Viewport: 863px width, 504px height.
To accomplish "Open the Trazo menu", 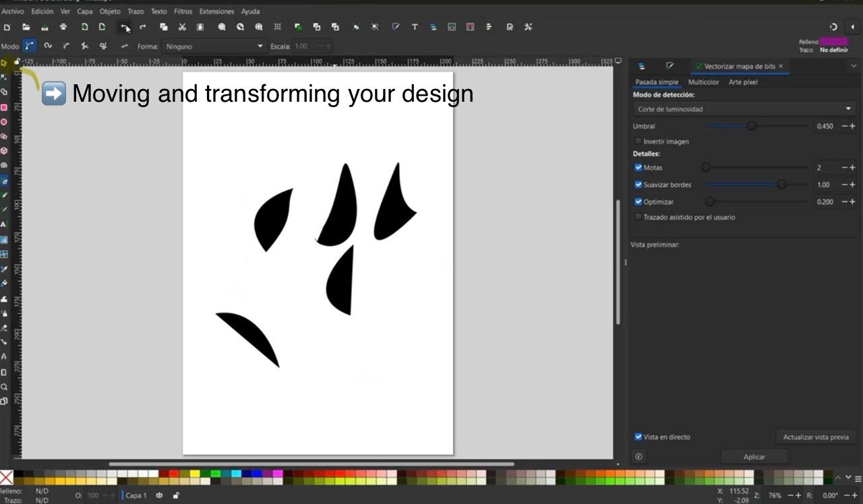I will pos(136,11).
